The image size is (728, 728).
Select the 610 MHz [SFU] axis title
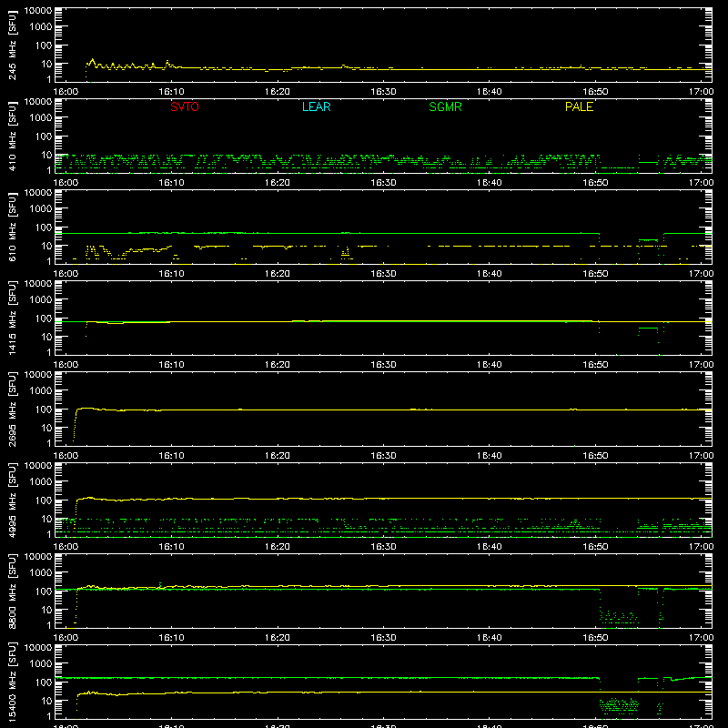[x=13, y=227]
